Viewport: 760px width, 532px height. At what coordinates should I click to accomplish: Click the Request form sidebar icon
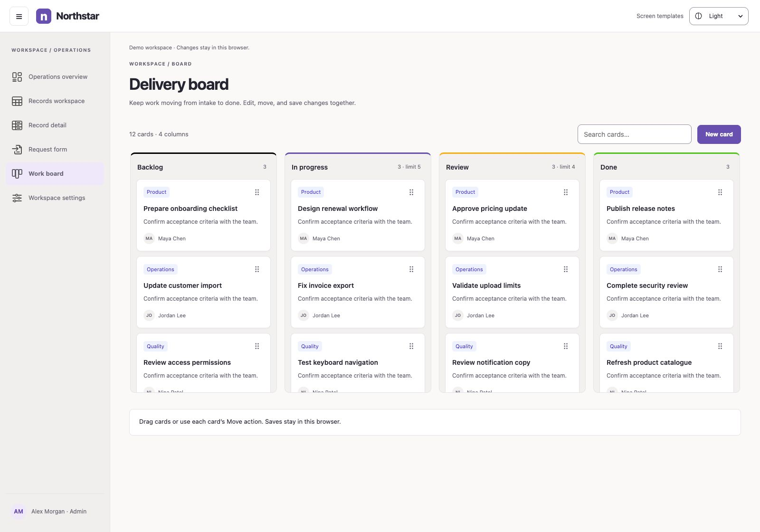coord(17,150)
